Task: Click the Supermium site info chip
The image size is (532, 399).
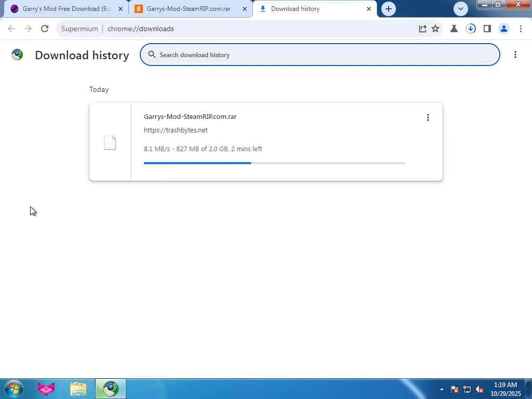Action: [x=79, y=29]
